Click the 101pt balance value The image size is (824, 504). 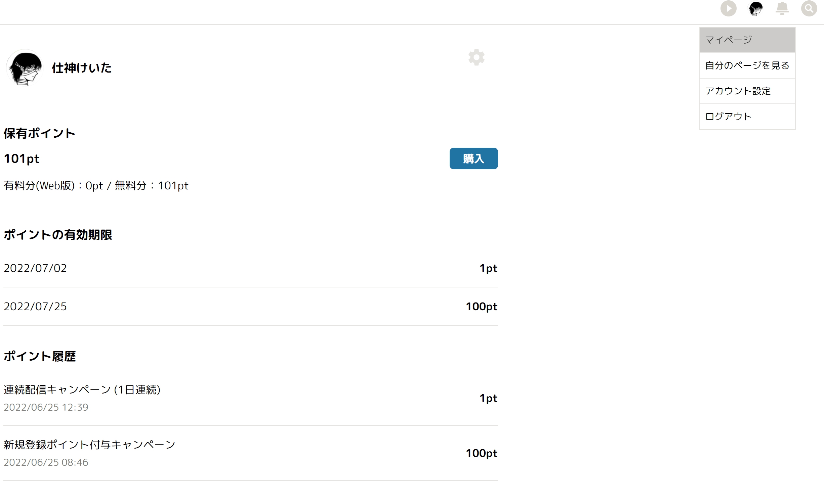pyautogui.click(x=22, y=158)
